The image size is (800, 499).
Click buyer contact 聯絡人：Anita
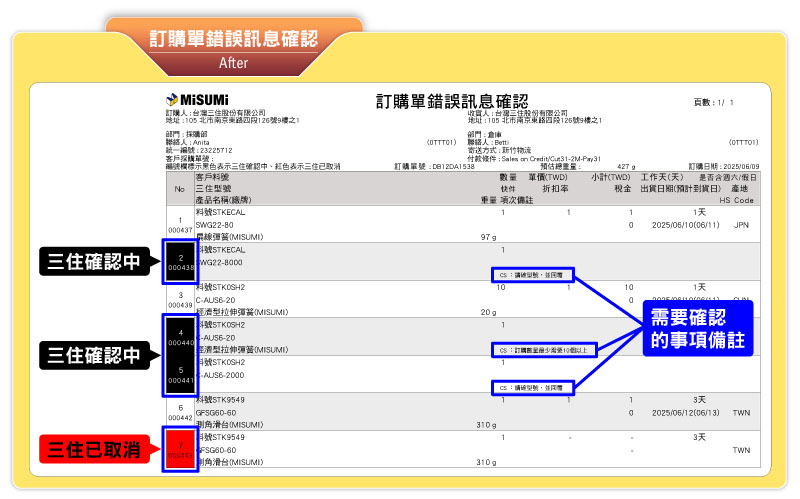click(x=187, y=142)
